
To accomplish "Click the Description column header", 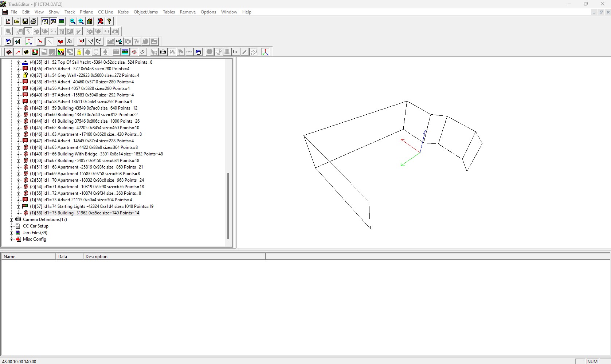I will [x=97, y=257].
